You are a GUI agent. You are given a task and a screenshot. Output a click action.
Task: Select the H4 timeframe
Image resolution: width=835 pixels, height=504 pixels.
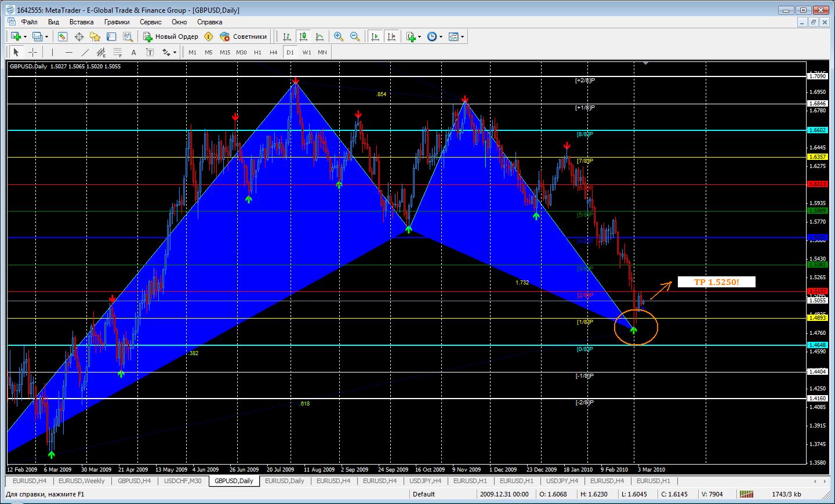(x=274, y=52)
